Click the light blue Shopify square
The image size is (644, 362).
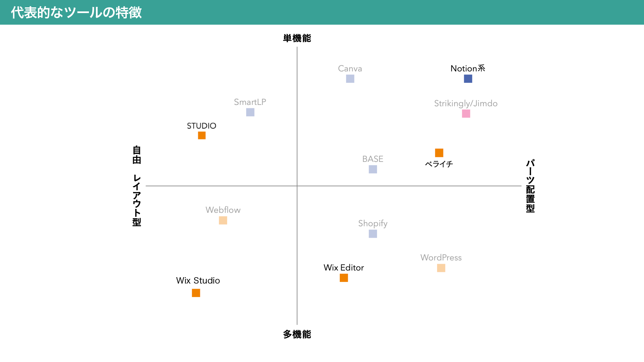[373, 234]
